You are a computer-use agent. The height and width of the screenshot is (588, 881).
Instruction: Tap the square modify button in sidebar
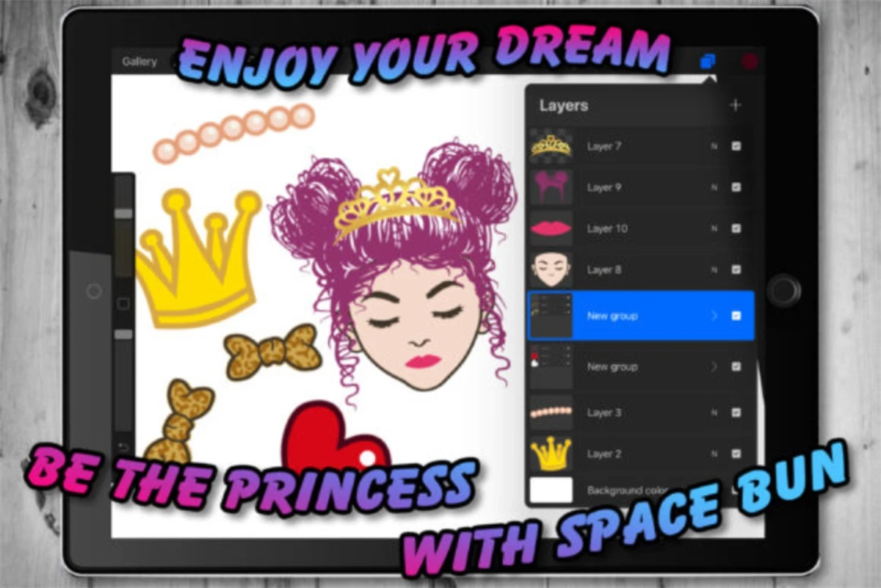(x=123, y=303)
